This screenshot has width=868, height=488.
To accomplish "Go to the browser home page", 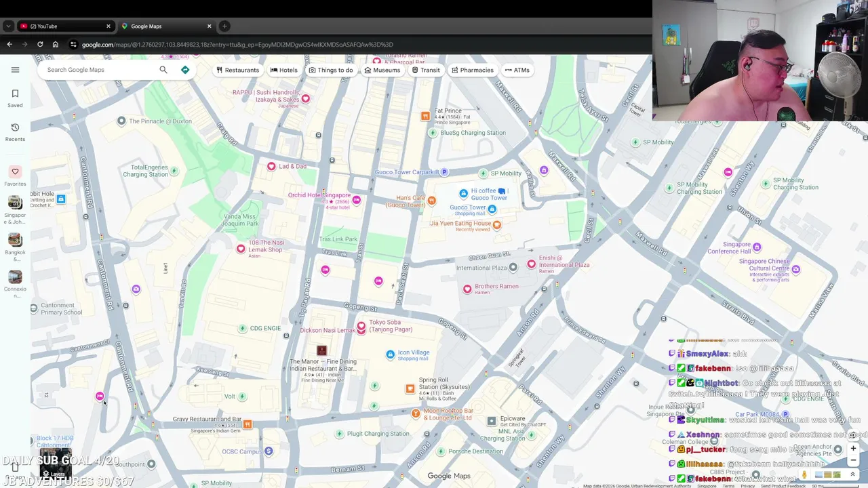I will (56, 45).
